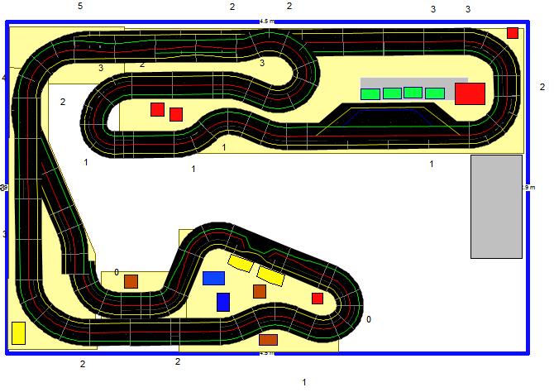This screenshot has height=392, width=554.
Task: Select the brown square next to left '0' label
Action: [131, 281]
